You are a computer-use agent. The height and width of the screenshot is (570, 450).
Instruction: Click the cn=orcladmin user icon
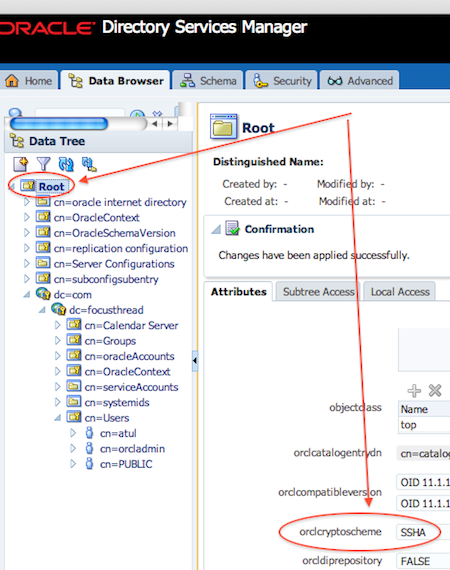[89, 448]
